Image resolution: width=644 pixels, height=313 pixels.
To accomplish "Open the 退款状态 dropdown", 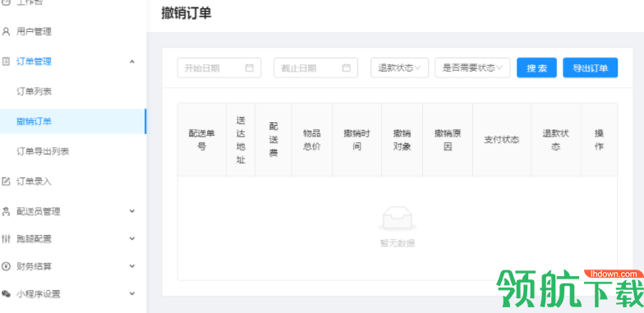I will (x=399, y=67).
